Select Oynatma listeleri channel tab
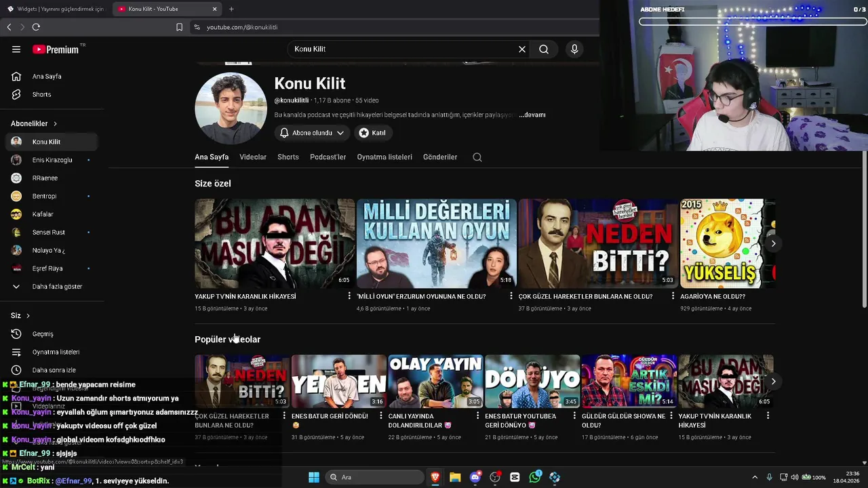868x488 pixels. [384, 157]
